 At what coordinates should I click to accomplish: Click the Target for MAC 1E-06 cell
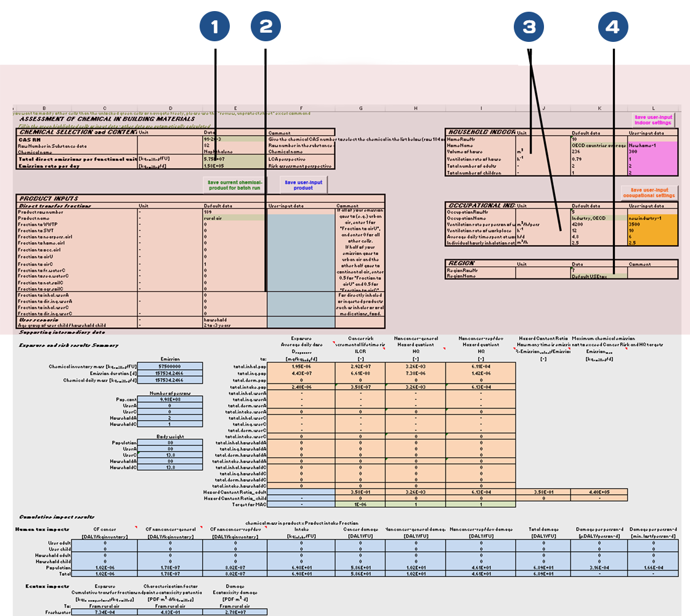pyautogui.click(x=360, y=505)
